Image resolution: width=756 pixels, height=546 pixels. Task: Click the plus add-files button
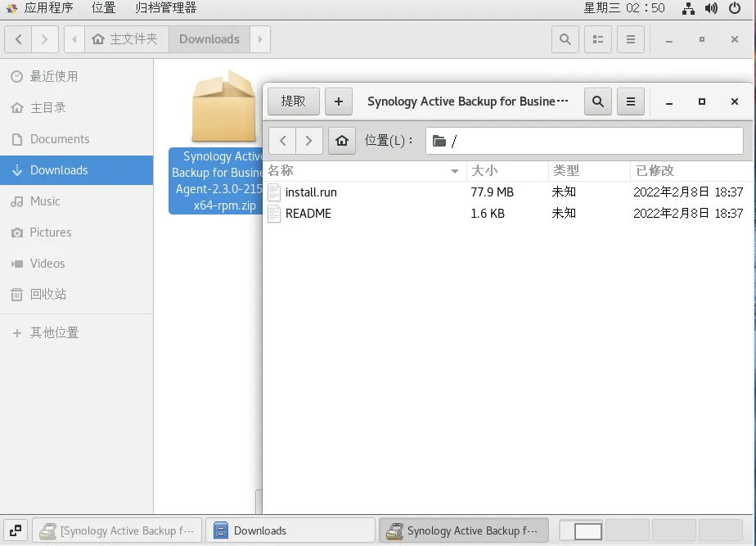click(339, 102)
